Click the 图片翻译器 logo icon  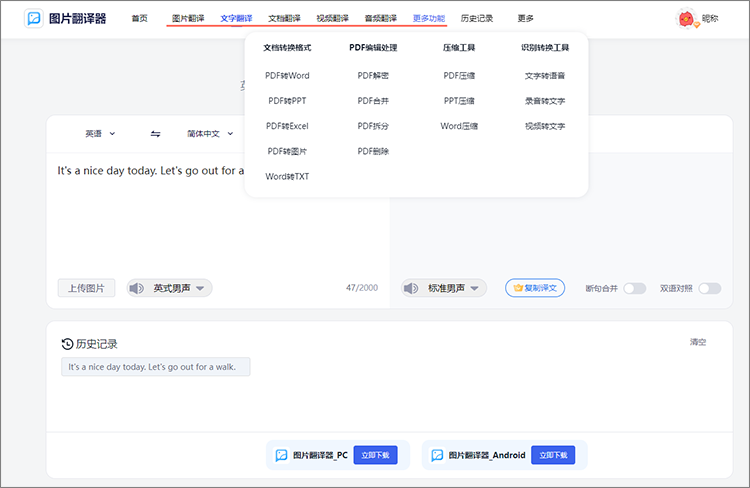(x=34, y=19)
